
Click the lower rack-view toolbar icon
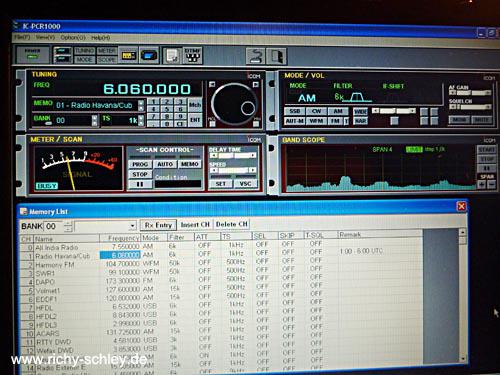(x=63, y=60)
